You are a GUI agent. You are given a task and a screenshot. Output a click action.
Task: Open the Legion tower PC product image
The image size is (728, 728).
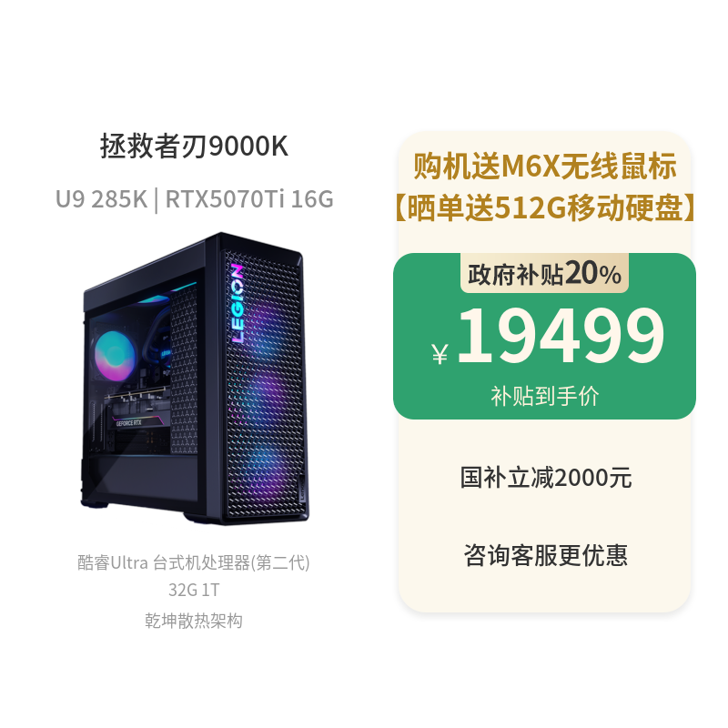pos(195,379)
